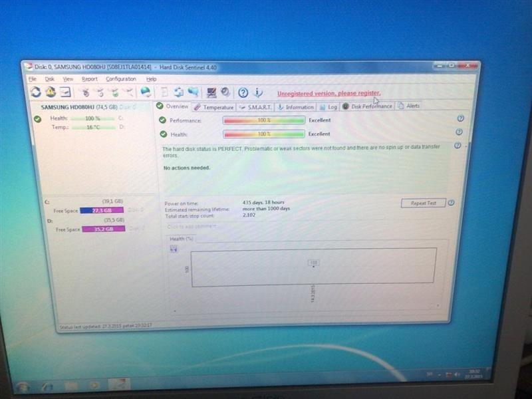Viewport: 532px width, 399px height.
Task: Click the globe icon in the toolbar
Action: click(146, 92)
